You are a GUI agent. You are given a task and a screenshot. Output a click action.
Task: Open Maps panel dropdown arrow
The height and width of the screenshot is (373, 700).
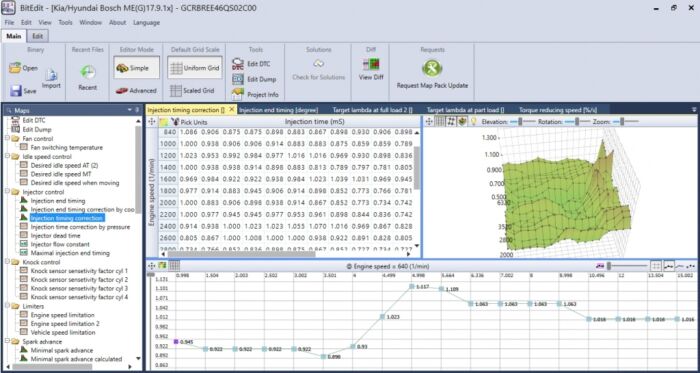(130, 110)
